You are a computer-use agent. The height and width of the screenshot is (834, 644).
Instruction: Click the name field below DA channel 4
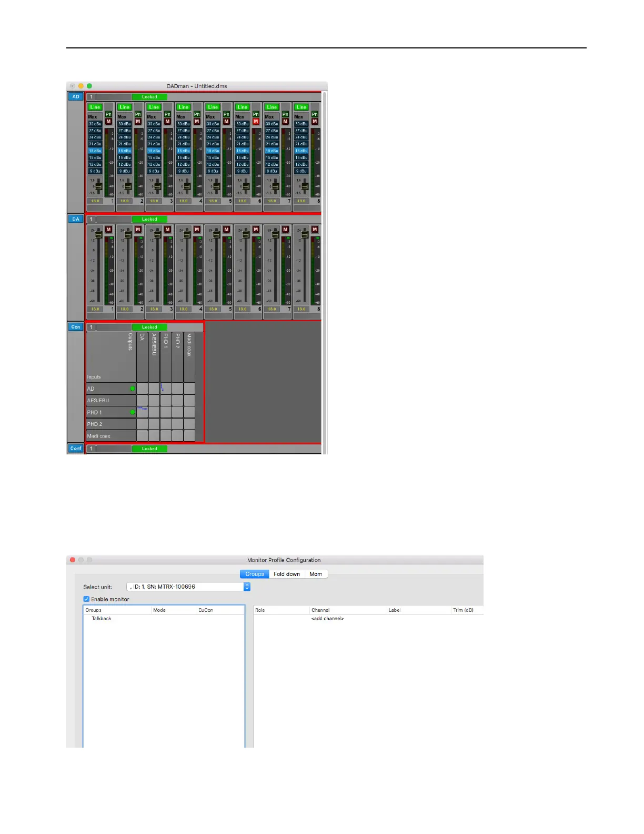[x=189, y=316]
